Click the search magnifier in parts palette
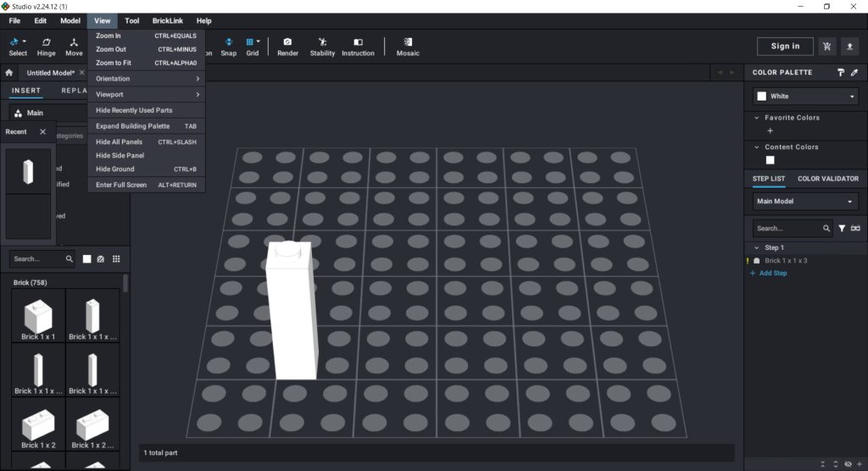Image resolution: width=868 pixels, height=471 pixels. click(70, 258)
